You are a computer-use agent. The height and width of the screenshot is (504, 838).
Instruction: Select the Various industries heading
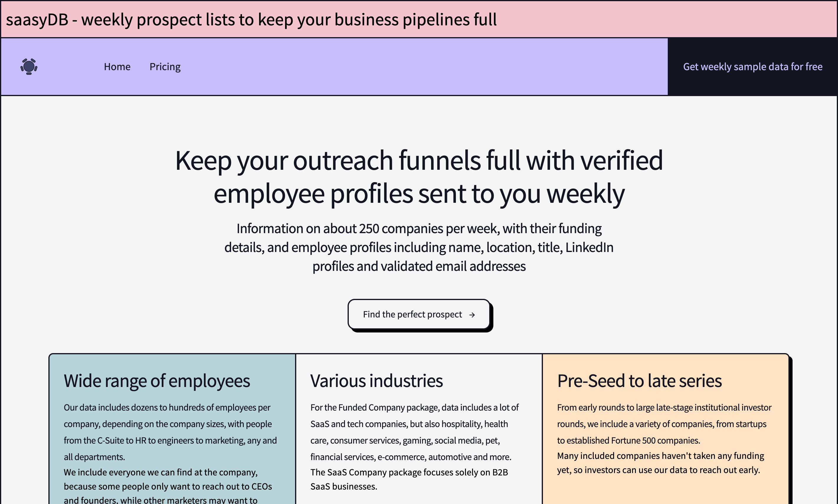(376, 381)
